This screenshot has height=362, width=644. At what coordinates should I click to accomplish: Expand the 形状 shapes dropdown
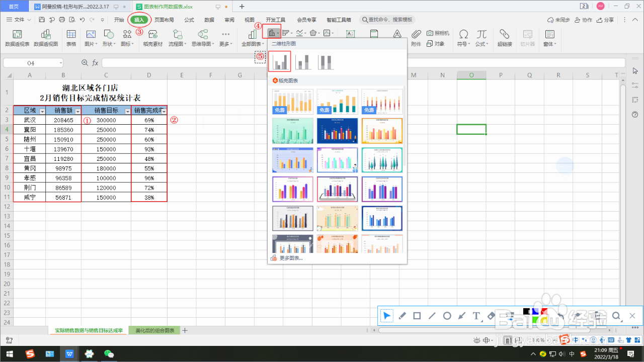pyautogui.click(x=108, y=44)
